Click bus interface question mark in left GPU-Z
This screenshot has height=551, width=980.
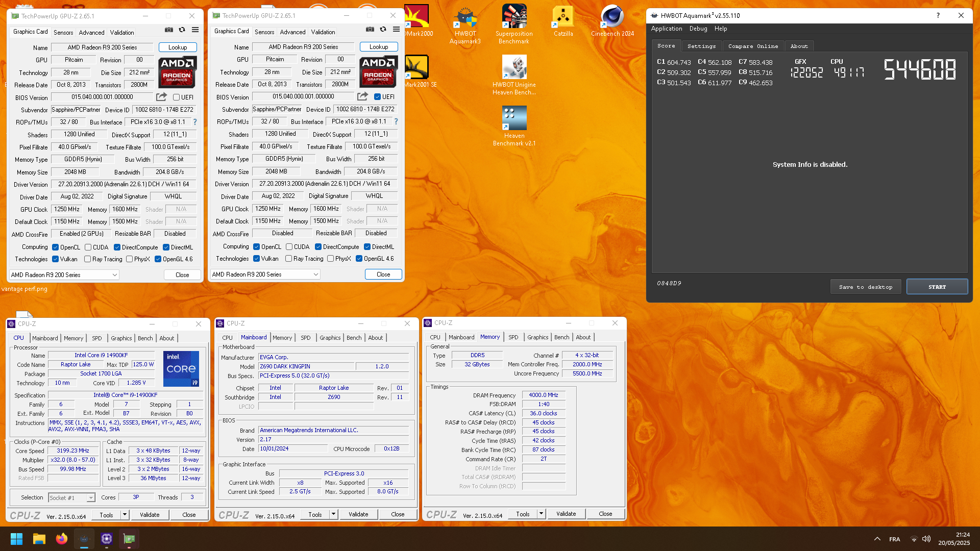[194, 122]
